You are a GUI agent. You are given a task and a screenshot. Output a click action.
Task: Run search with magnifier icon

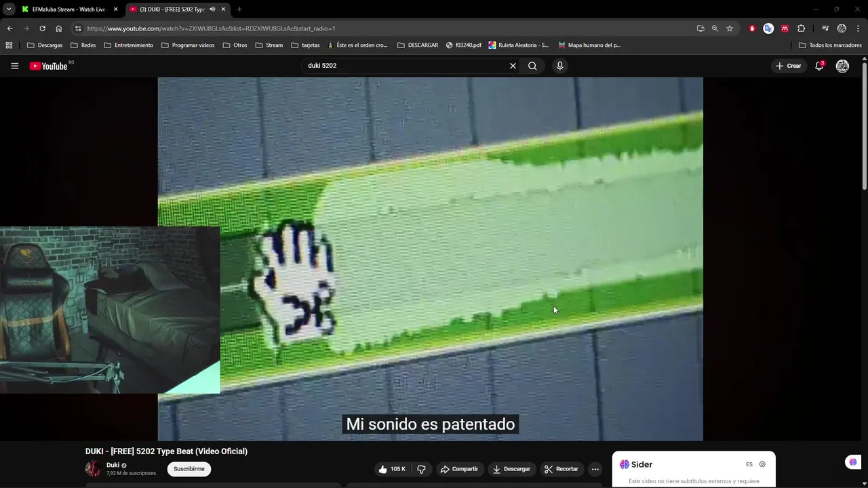coord(532,66)
